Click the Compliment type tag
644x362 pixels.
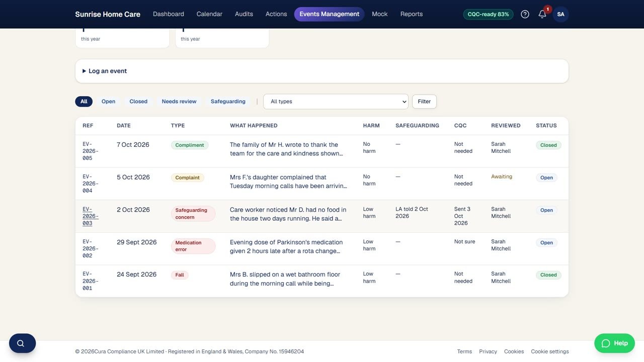[x=190, y=145]
